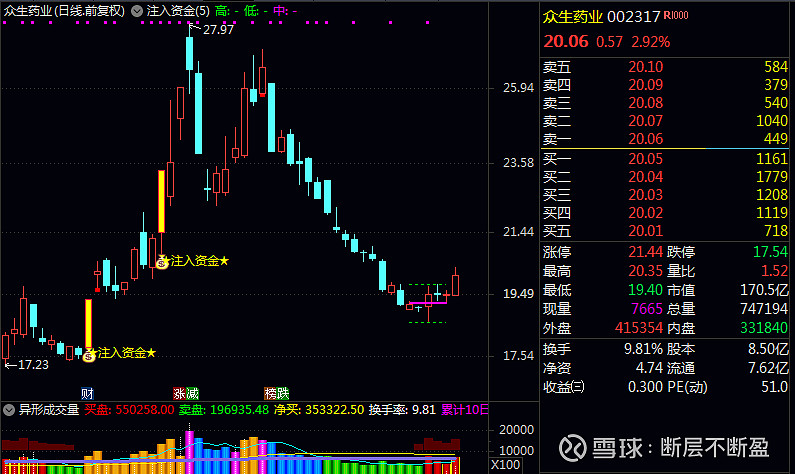Click the 净资 value 4.74

(649, 368)
